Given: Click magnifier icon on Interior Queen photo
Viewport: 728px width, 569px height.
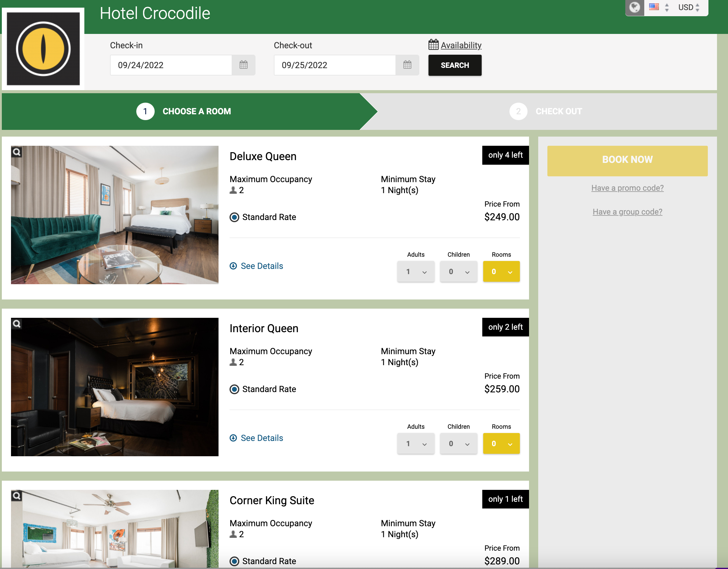Looking at the screenshot, I should [x=17, y=324].
